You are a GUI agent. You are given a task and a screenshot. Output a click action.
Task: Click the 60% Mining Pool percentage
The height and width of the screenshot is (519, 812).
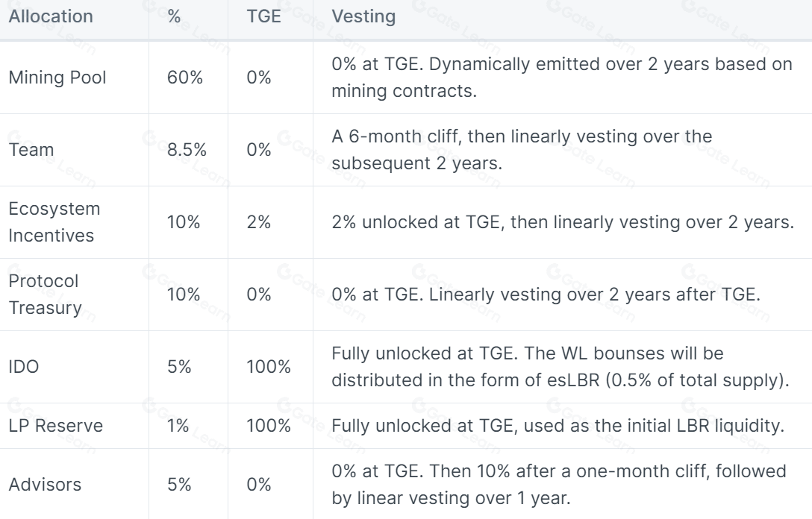(x=184, y=78)
